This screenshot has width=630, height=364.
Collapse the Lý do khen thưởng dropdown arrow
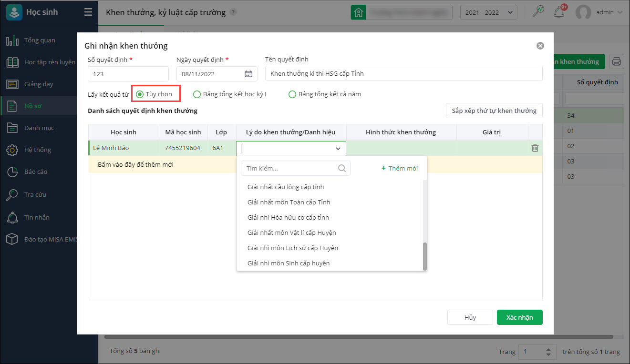[338, 149]
